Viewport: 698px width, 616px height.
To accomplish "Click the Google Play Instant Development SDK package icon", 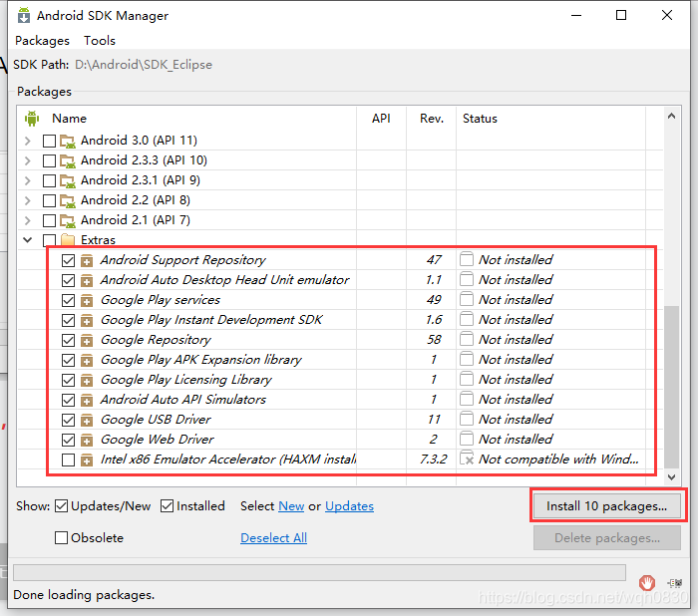I will [87, 321].
